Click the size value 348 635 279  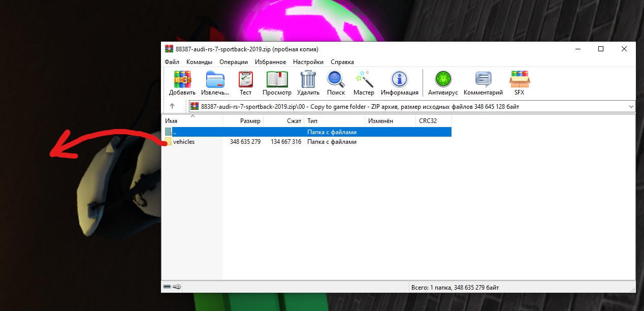click(245, 142)
